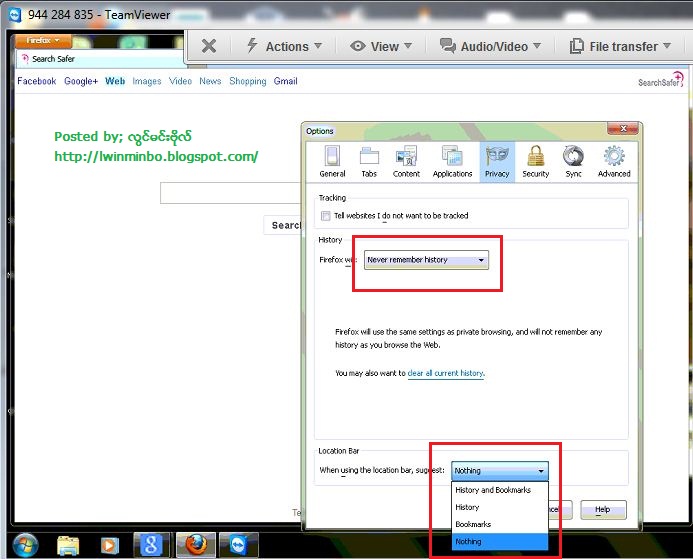Click the TeamViewer title bar icon
This screenshot has height=559, width=693.
point(15,15)
